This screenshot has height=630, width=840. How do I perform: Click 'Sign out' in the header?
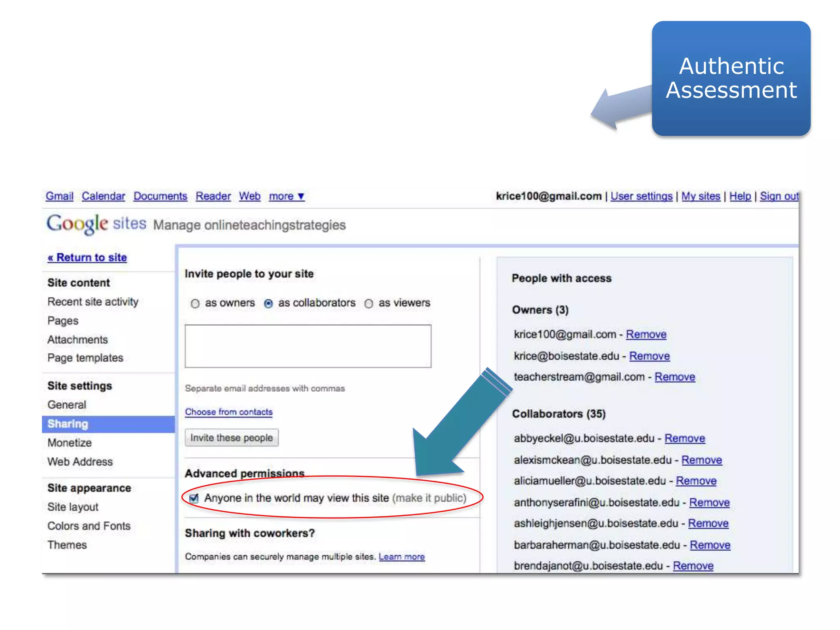click(778, 196)
